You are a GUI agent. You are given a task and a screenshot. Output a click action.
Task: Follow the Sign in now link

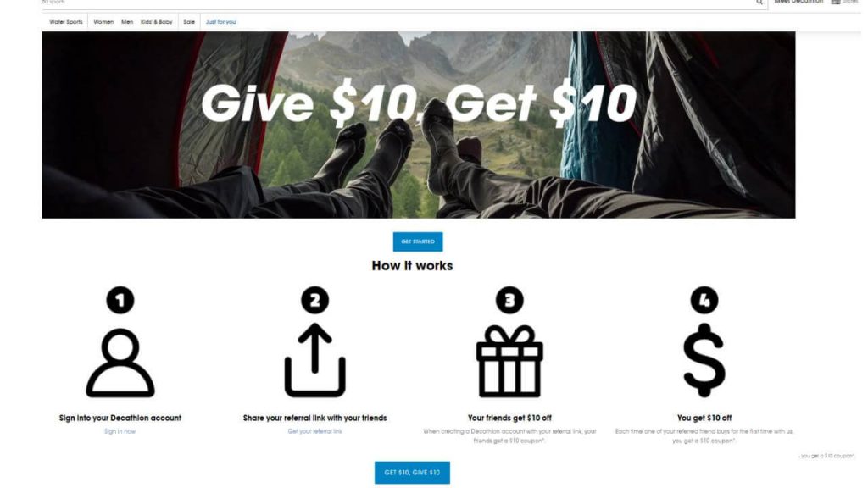point(120,431)
